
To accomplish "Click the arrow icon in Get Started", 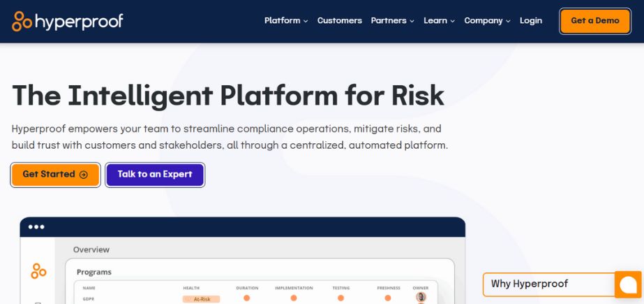I will click(x=83, y=175).
